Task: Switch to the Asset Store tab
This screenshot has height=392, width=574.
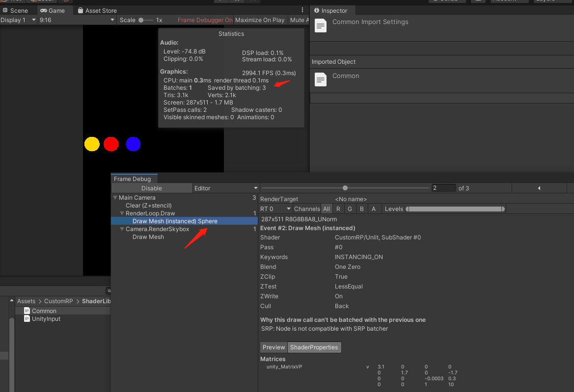Action: coord(97,10)
